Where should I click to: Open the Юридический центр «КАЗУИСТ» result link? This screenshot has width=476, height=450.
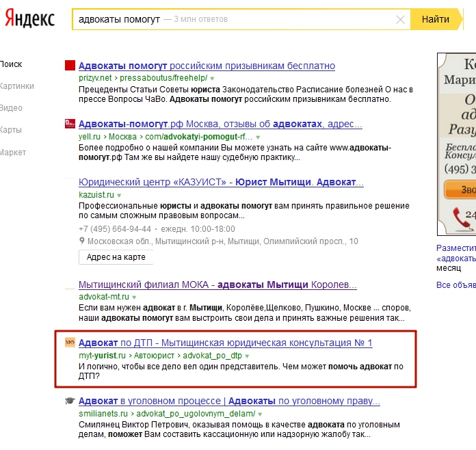point(221,182)
